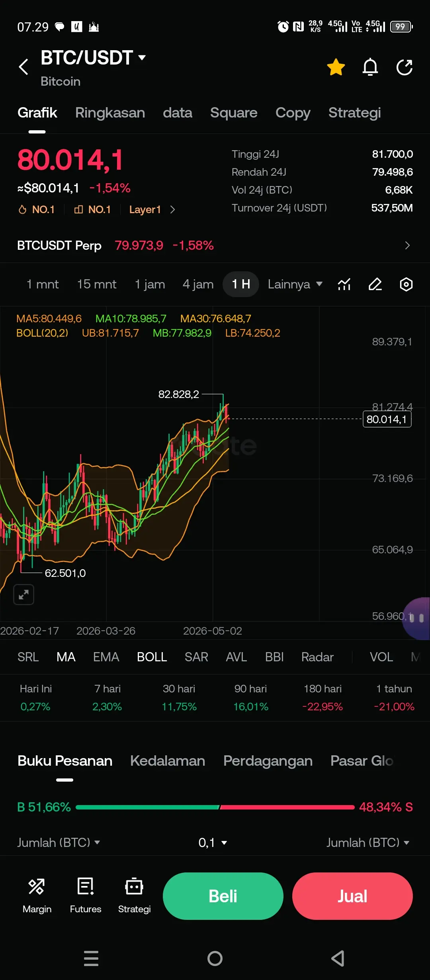The height and width of the screenshot is (980, 430).
Task: Select 4 jam timeframe
Action: 198,284
